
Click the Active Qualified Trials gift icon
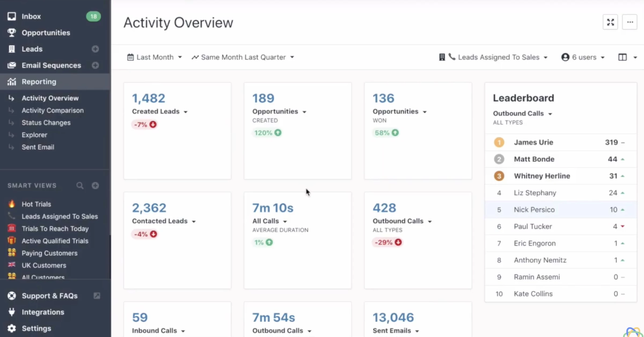tap(12, 240)
